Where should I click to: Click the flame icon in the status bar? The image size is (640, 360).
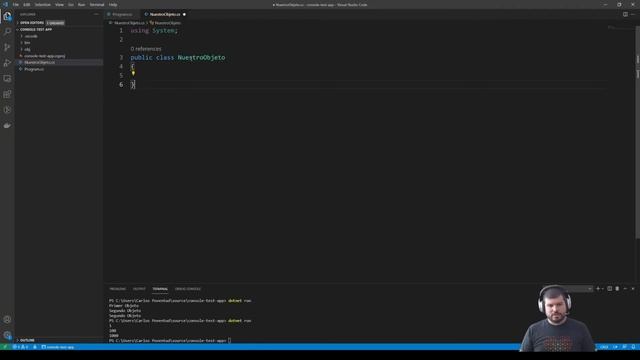click(x=35, y=347)
